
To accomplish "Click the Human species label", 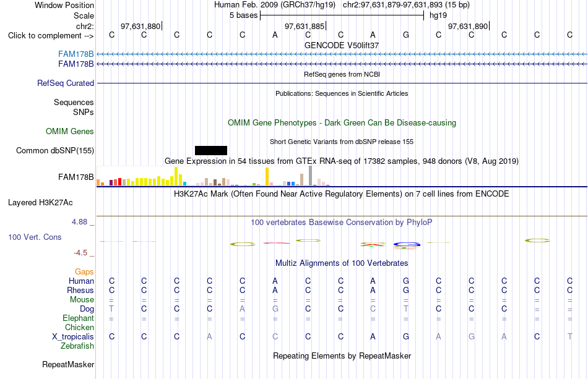I will (x=81, y=281).
